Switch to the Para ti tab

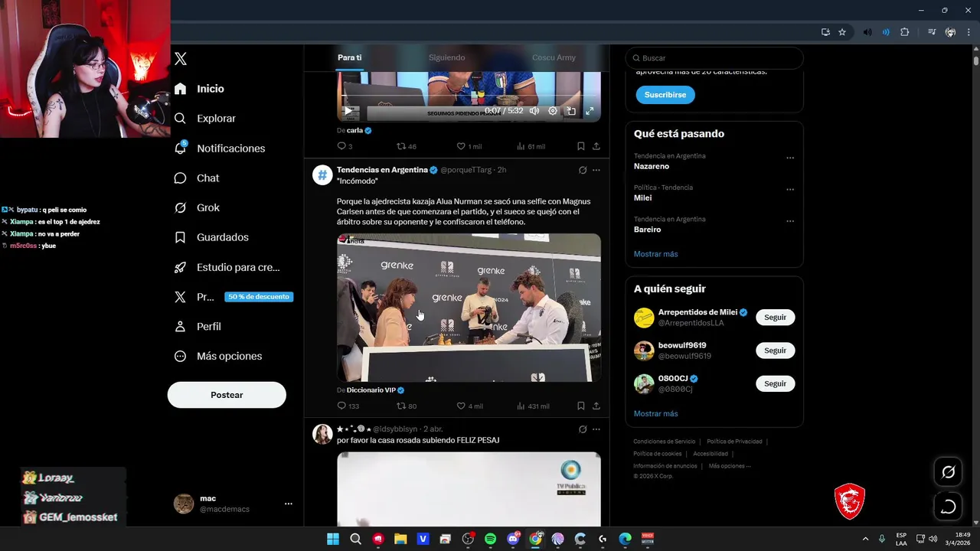[x=349, y=57]
